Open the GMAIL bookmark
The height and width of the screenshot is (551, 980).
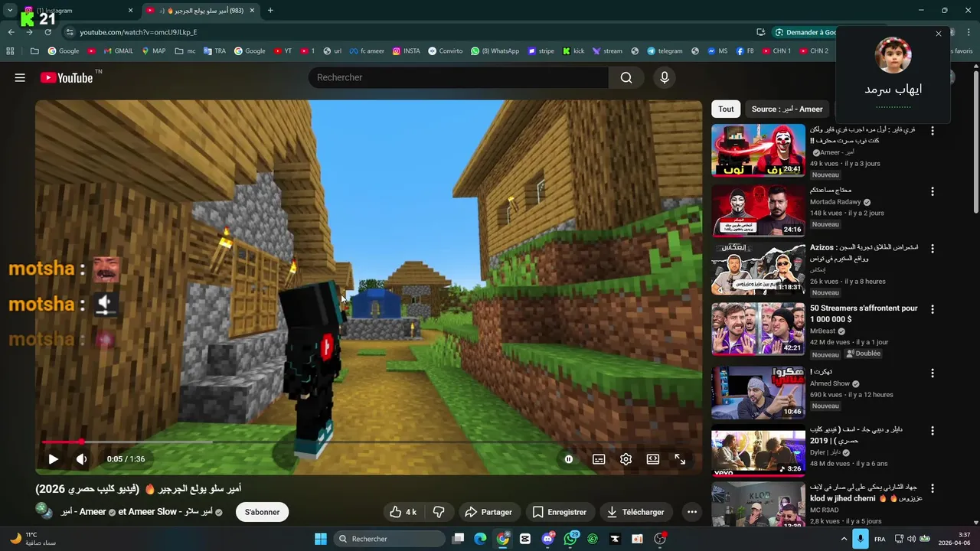(x=117, y=51)
